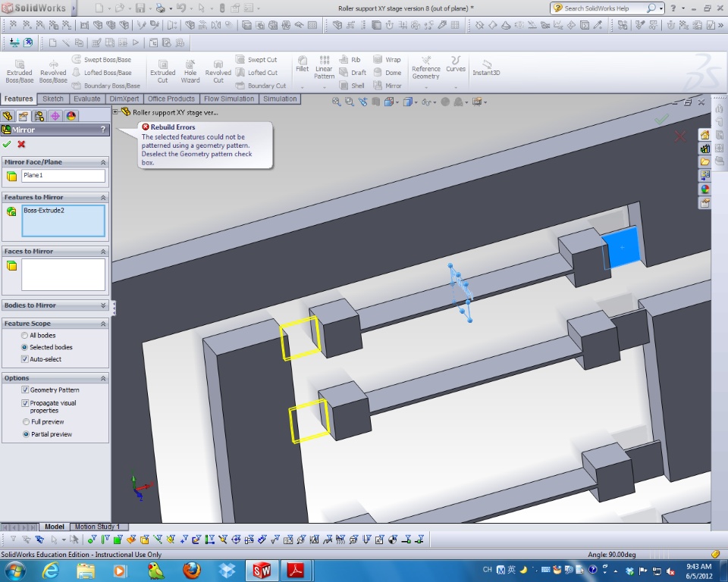Click the Fillet feature icon
The image size is (728, 582).
click(x=302, y=64)
